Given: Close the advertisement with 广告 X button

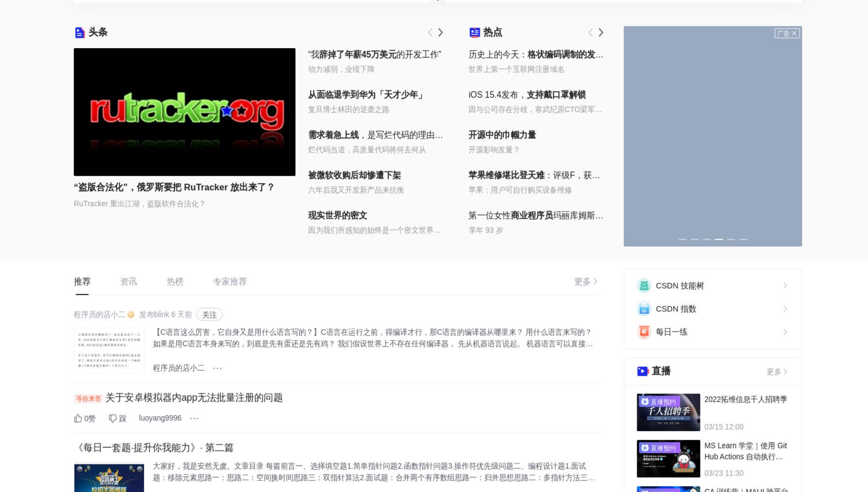Looking at the screenshot, I should click(x=787, y=33).
